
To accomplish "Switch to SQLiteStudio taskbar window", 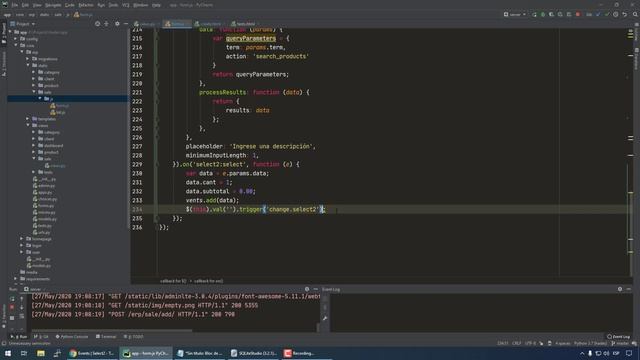I will click(x=254, y=353).
